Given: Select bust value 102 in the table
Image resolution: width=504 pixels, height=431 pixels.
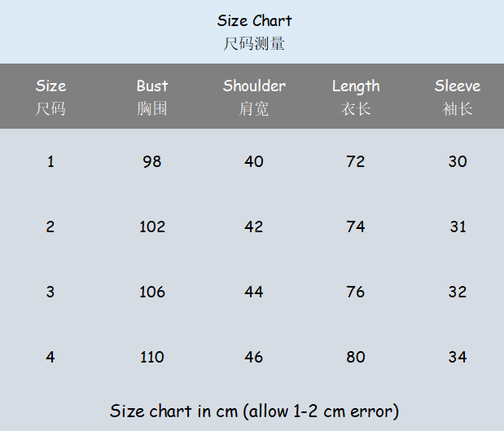Looking at the screenshot, I should coord(152,226).
